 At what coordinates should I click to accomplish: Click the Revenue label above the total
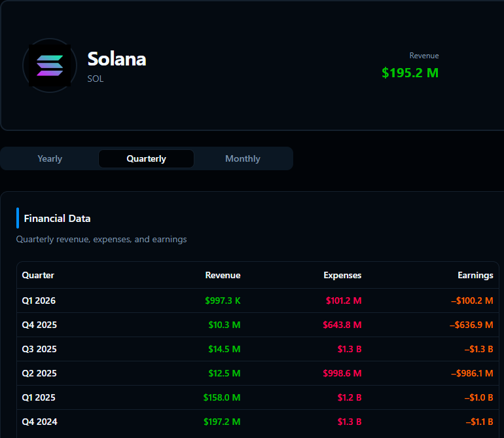point(424,56)
